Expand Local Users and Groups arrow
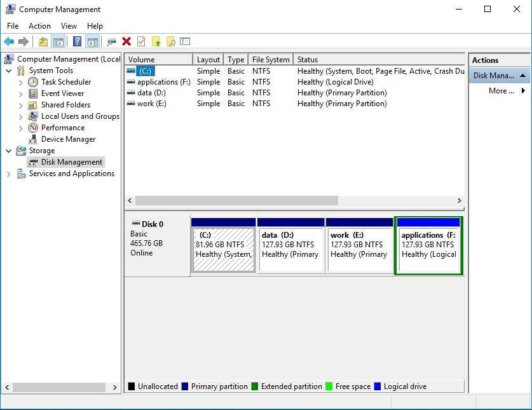Viewport: 532px width, 410px height. [21, 117]
